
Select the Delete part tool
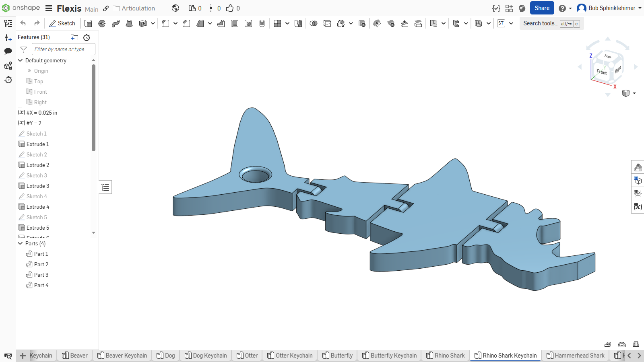[362, 23]
